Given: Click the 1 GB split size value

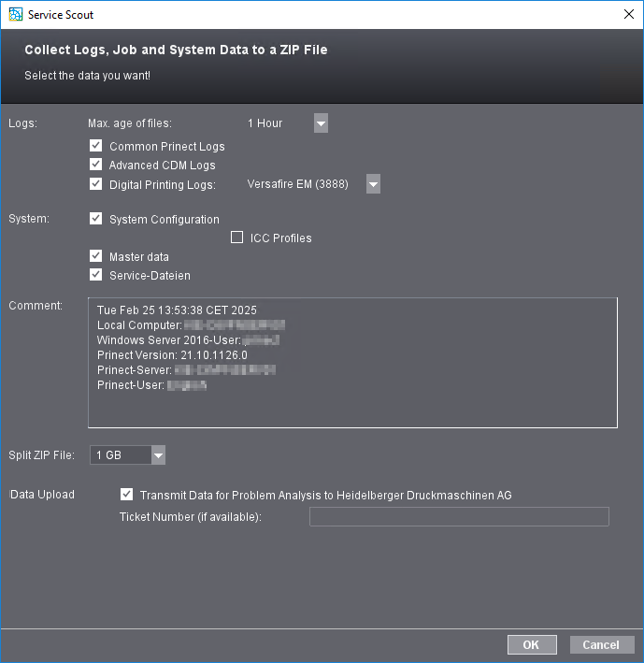Looking at the screenshot, I should click(x=120, y=455).
